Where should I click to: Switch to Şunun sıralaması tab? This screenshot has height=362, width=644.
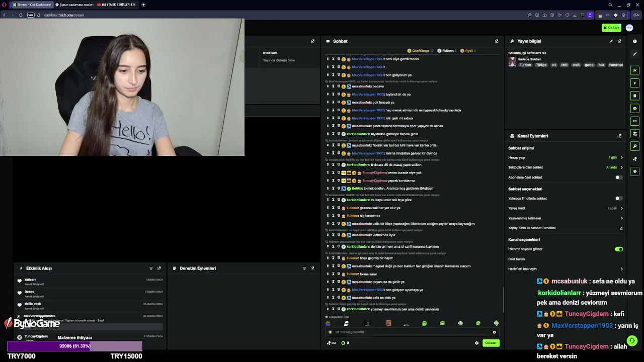click(74, 5)
